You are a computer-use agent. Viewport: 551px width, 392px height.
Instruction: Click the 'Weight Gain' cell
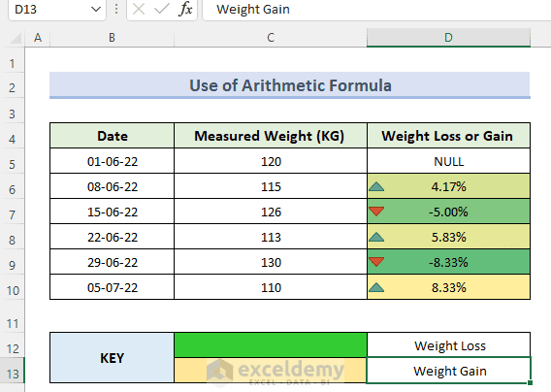(x=448, y=371)
